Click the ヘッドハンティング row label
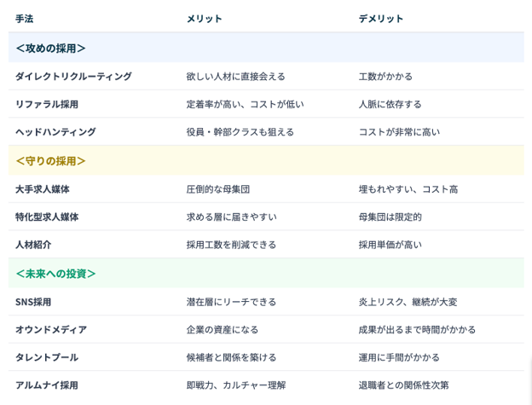This screenshot has height=405, width=532. 55,132
